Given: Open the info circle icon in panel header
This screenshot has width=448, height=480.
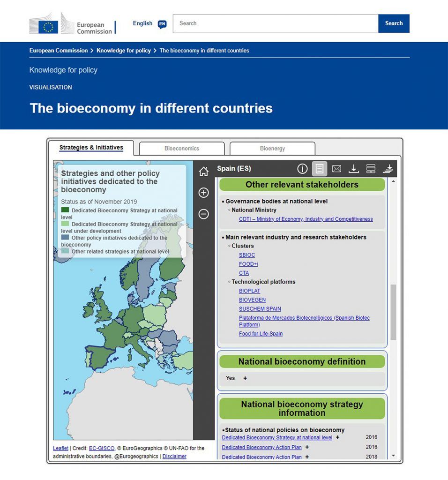Looking at the screenshot, I should [x=302, y=169].
